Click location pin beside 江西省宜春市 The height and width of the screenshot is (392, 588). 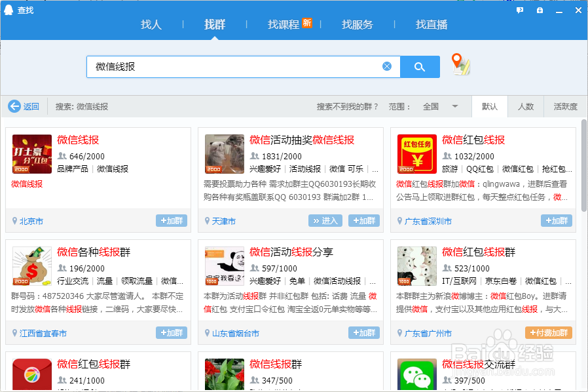(14, 332)
